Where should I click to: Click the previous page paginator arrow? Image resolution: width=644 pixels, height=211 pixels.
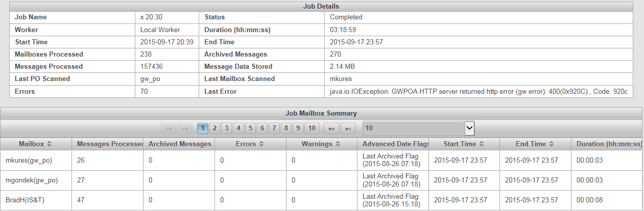tap(184, 128)
